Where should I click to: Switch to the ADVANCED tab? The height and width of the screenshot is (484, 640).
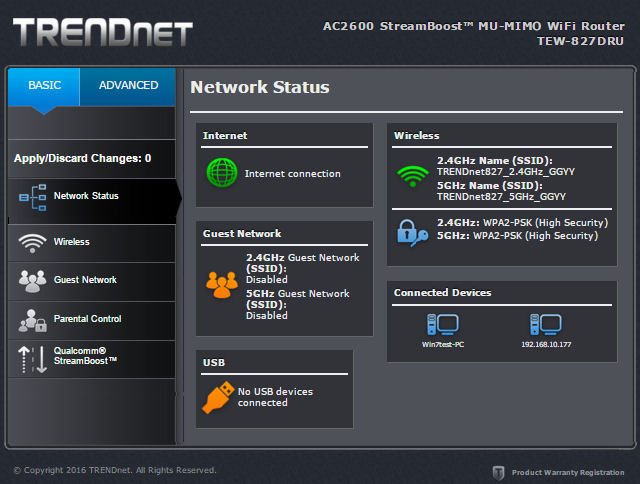[x=128, y=87]
